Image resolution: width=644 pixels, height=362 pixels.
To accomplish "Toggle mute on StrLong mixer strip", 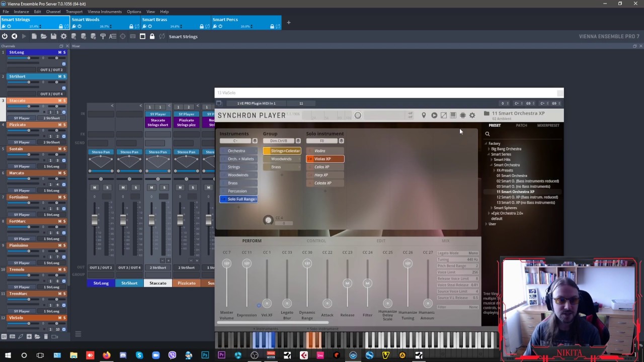I will [94, 188].
